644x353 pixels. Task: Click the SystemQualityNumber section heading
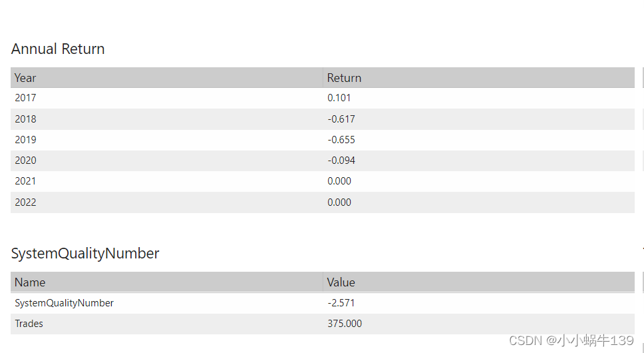coord(85,254)
